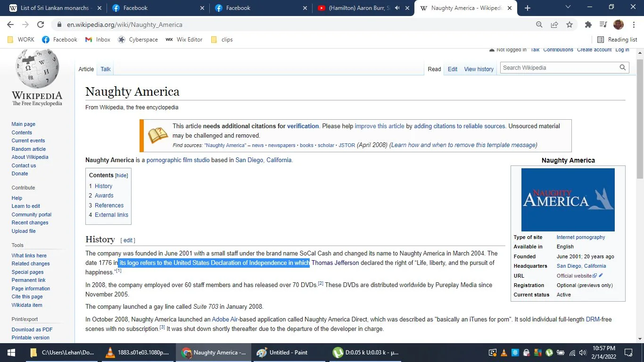
Task: Open the uTorrent taskbar button showing D:0.05 k
Action: pos(365,353)
